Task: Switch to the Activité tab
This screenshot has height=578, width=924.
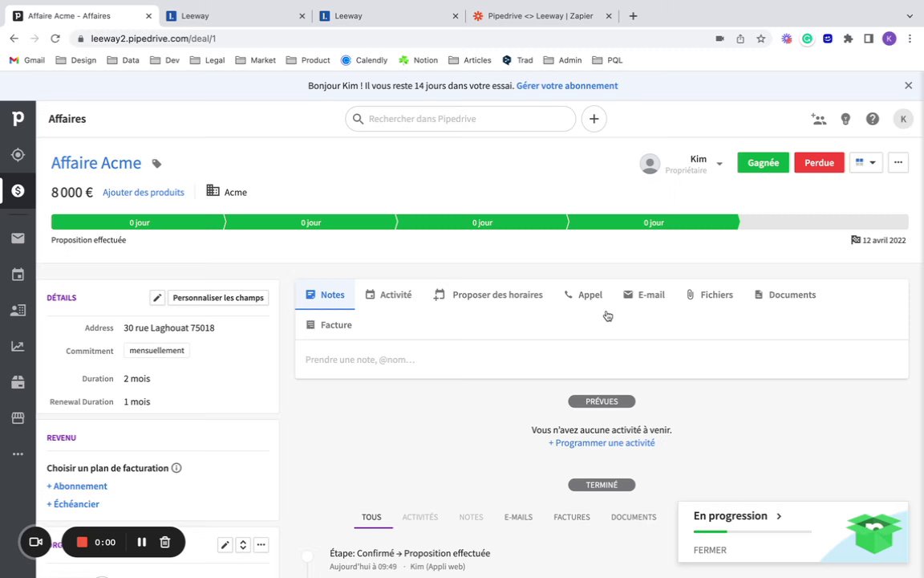Action: point(388,295)
